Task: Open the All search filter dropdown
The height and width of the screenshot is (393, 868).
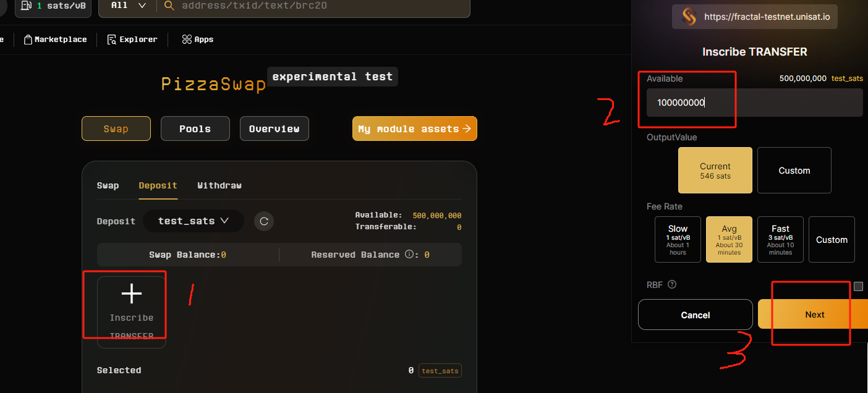Action: pos(129,6)
